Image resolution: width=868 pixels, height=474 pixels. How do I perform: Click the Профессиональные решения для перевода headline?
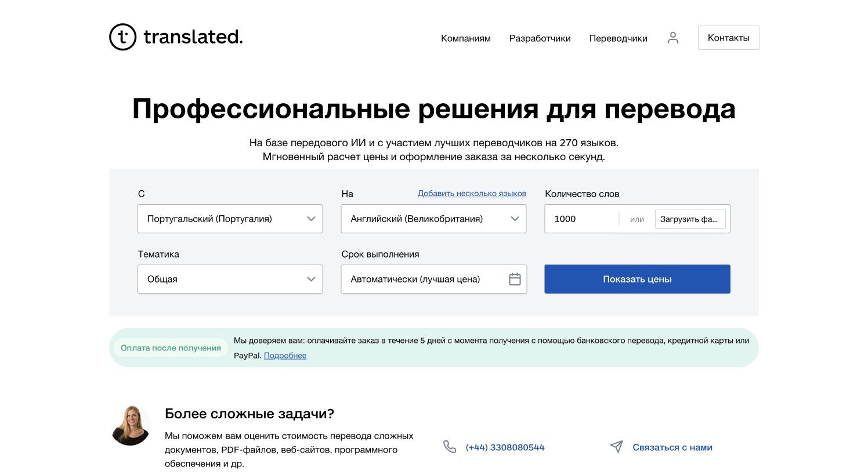(x=434, y=108)
